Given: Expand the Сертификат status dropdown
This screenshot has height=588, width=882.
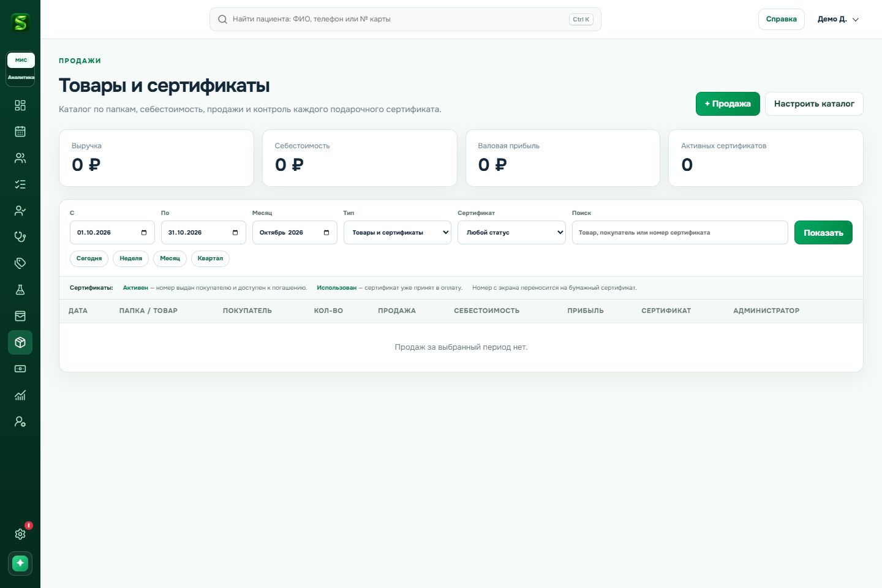Looking at the screenshot, I should point(511,232).
